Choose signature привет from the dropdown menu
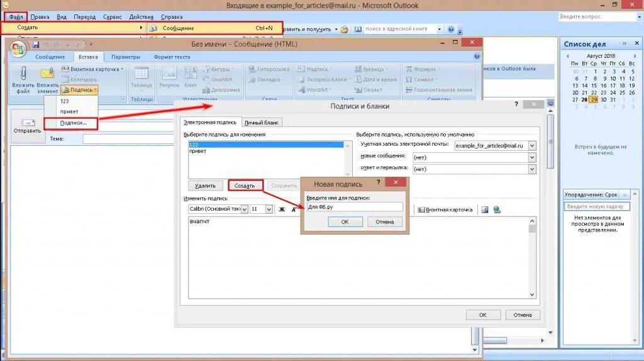The width and height of the screenshot is (644, 361). coord(70,111)
